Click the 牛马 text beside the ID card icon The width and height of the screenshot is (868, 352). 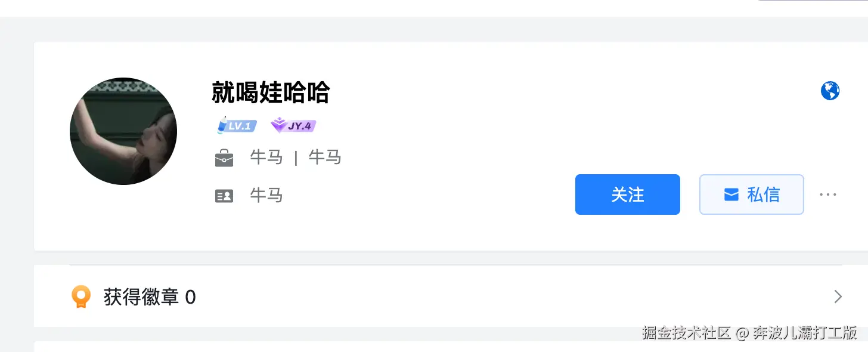coord(266,195)
